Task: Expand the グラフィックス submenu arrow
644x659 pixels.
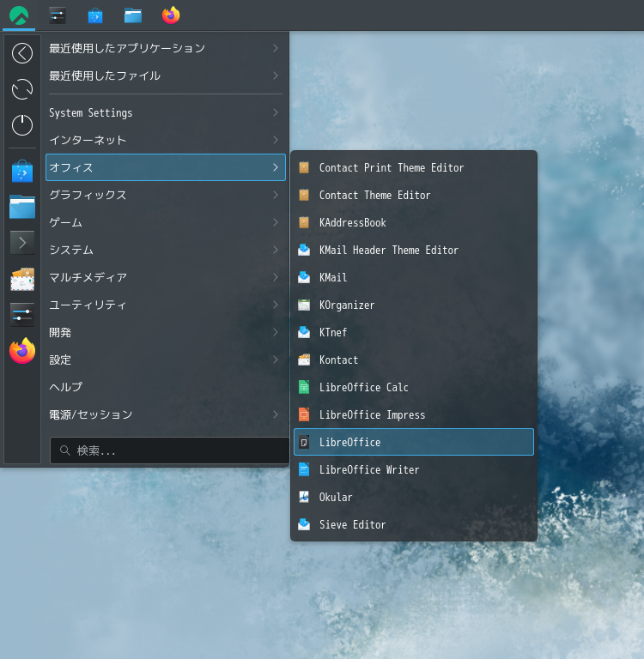Action: [276, 195]
